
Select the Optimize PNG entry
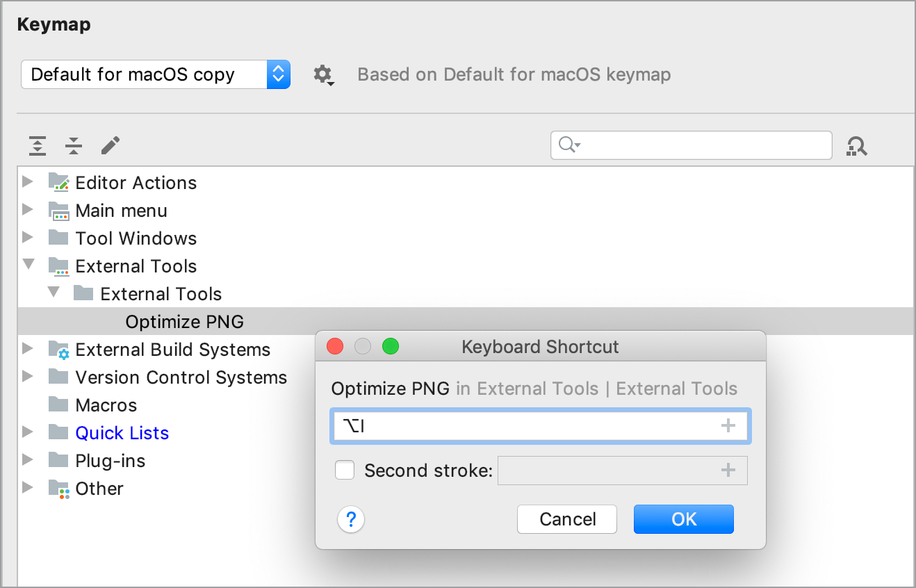[184, 321]
